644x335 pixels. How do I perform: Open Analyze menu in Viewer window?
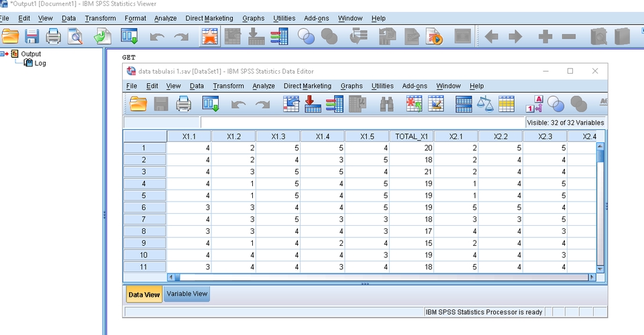tap(166, 18)
